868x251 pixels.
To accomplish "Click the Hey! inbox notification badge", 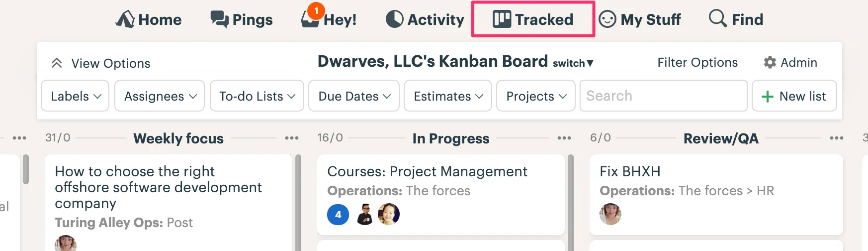I will click(316, 10).
